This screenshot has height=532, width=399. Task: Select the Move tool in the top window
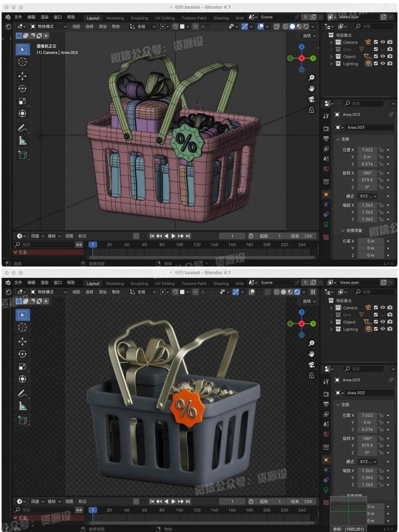[x=23, y=76]
